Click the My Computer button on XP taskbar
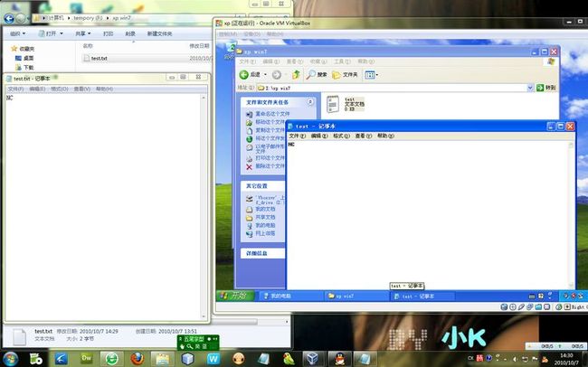 click(290, 296)
